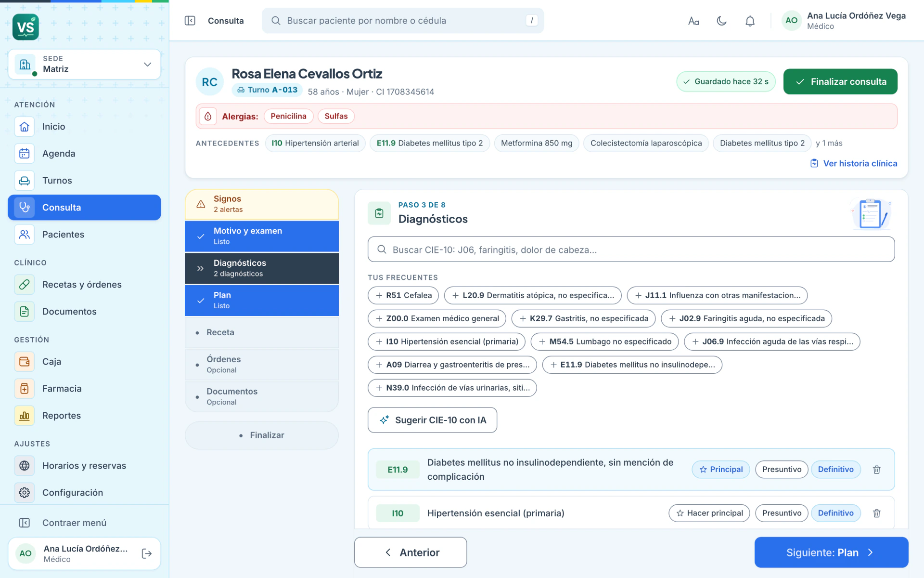
Task: Delete the E11.9 diagnosis with trash icon
Action: tap(877, 470)
